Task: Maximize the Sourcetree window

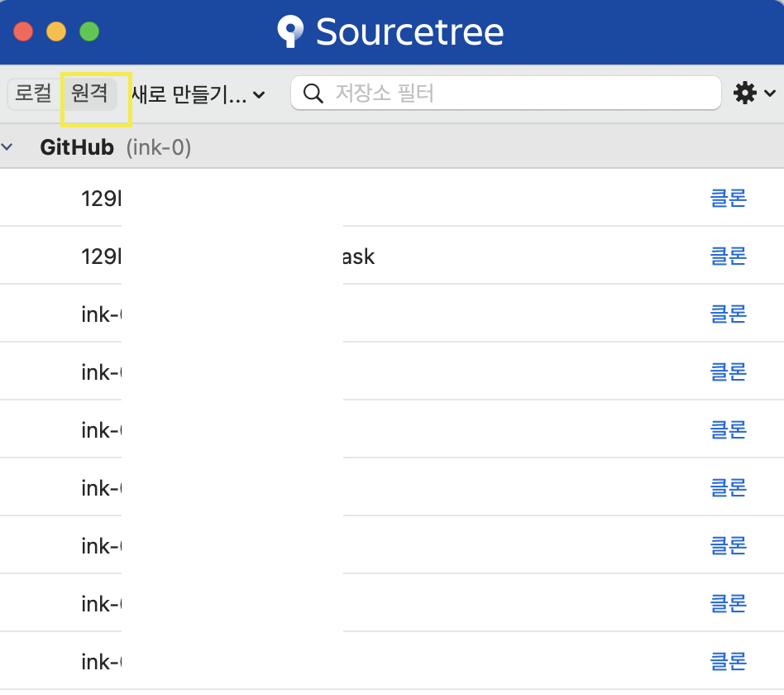Action: click(x=89, y=31)
